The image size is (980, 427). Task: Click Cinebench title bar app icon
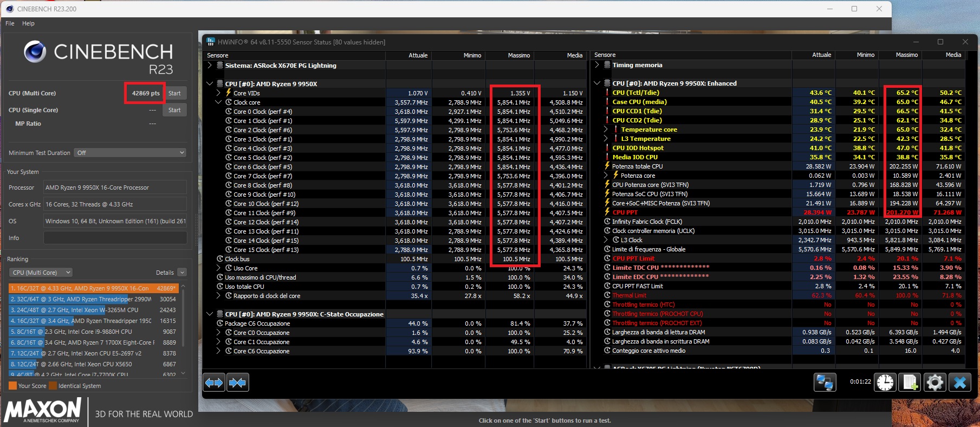click(9, 9)
